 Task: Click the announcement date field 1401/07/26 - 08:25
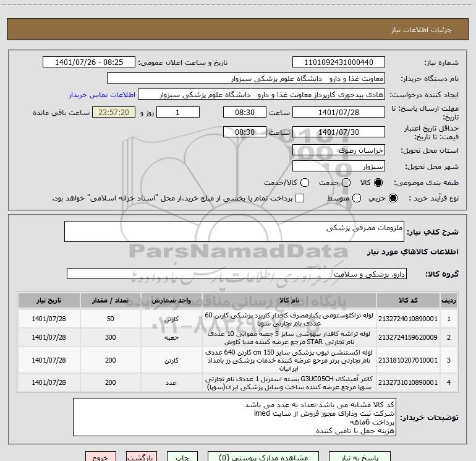point(88,62)
